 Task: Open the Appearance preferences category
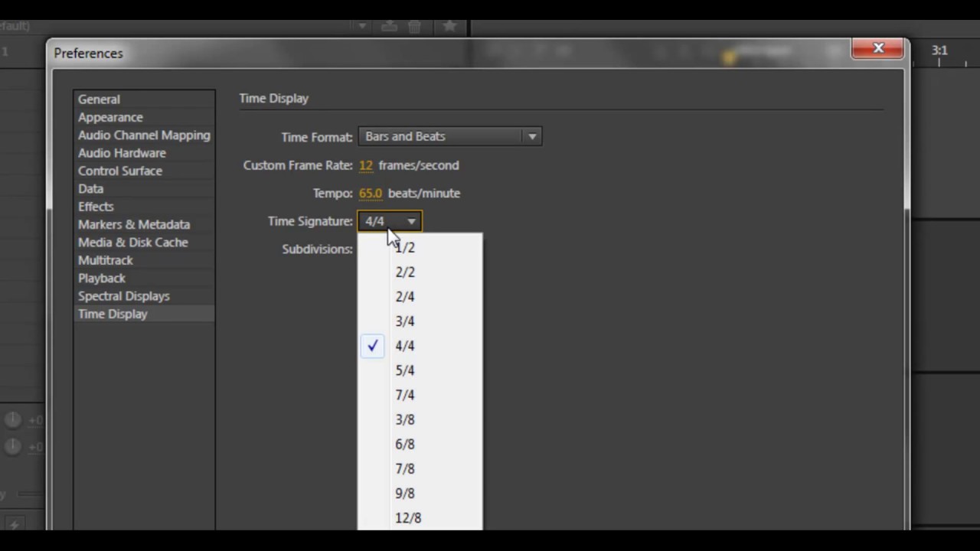(144, 117)
